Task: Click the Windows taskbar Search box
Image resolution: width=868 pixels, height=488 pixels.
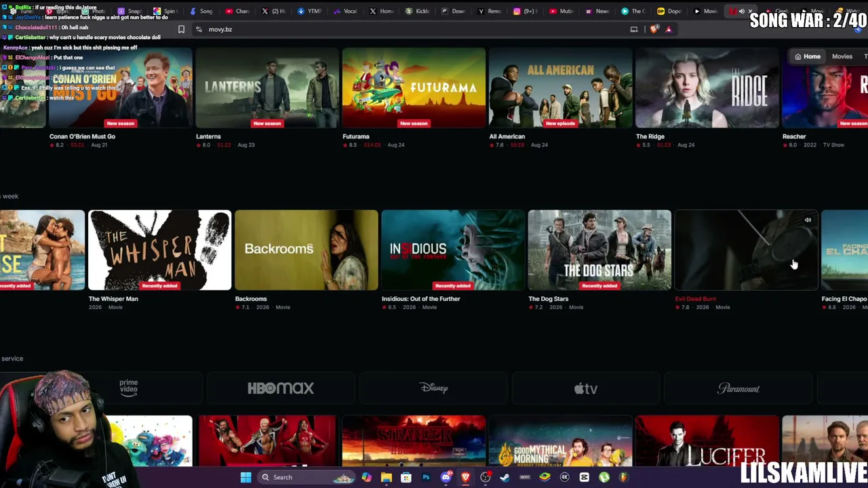Action: 306,477
